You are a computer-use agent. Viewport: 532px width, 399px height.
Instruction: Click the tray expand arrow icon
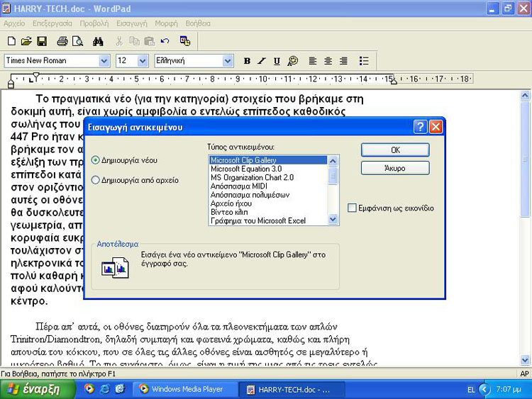(x=484, y=389)
